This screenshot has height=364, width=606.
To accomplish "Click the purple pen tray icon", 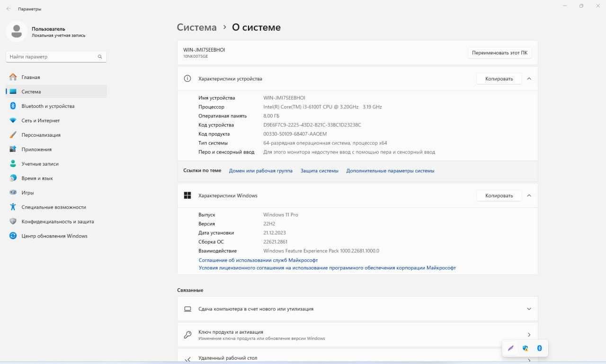I will pyautogui.click(x=511, y=348).
